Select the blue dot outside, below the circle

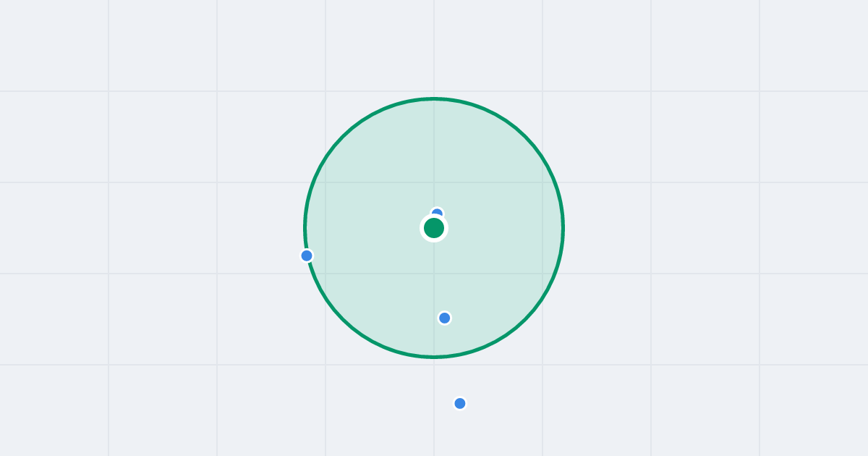pyautogui.click(x=460, y=403)
